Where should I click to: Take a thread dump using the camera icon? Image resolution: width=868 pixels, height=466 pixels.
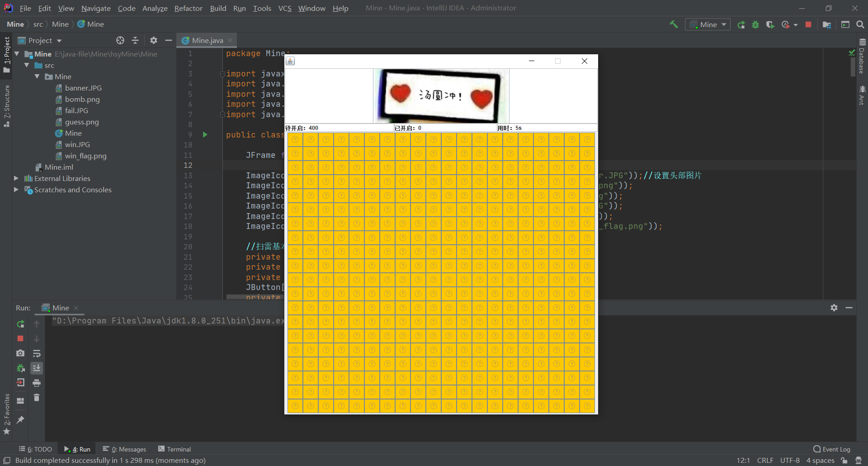pos(20,353)
